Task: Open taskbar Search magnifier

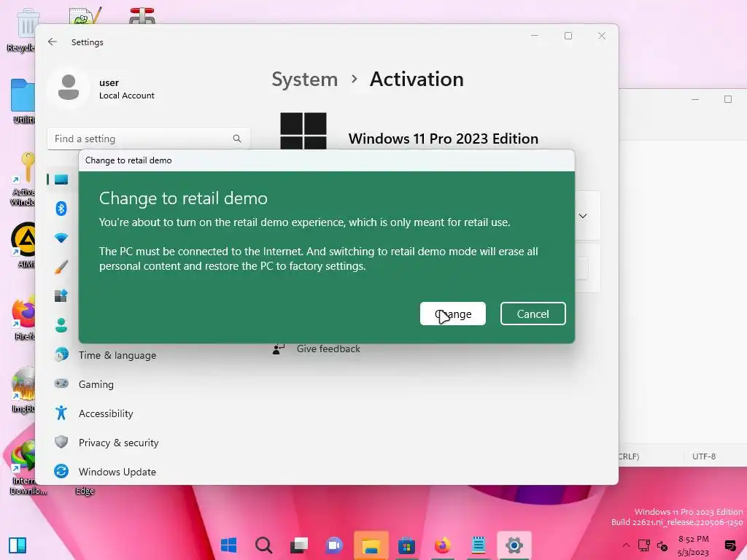Action: coord(263,545)
